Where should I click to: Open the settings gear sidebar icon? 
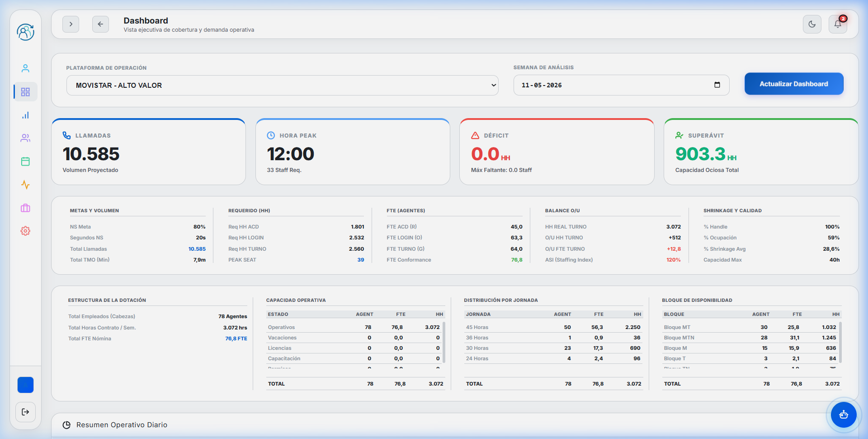[25, 231]
